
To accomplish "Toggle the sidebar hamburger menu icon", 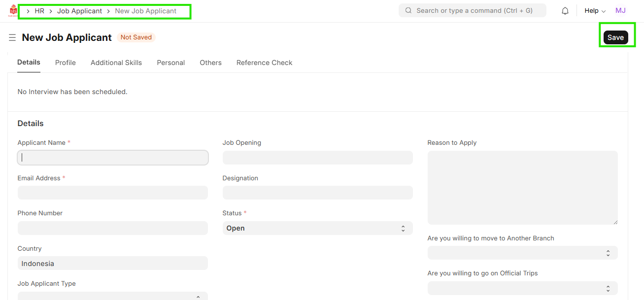I will [x=12, y=37].
